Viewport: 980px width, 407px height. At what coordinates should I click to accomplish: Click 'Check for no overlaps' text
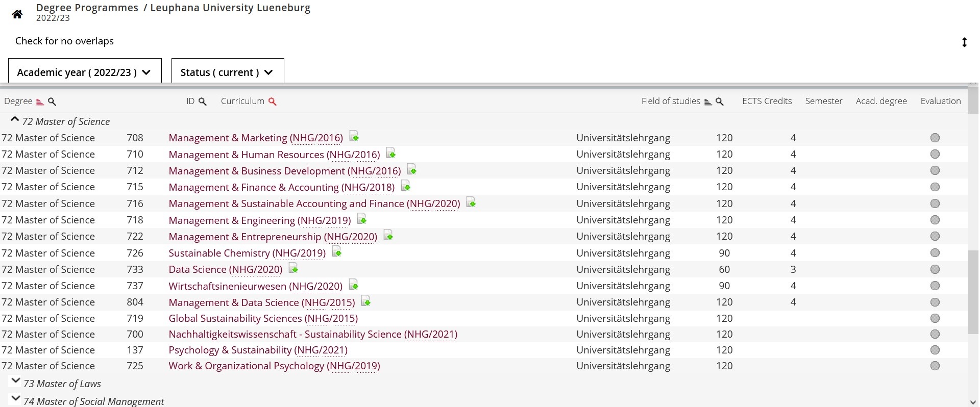coord(65,41)
